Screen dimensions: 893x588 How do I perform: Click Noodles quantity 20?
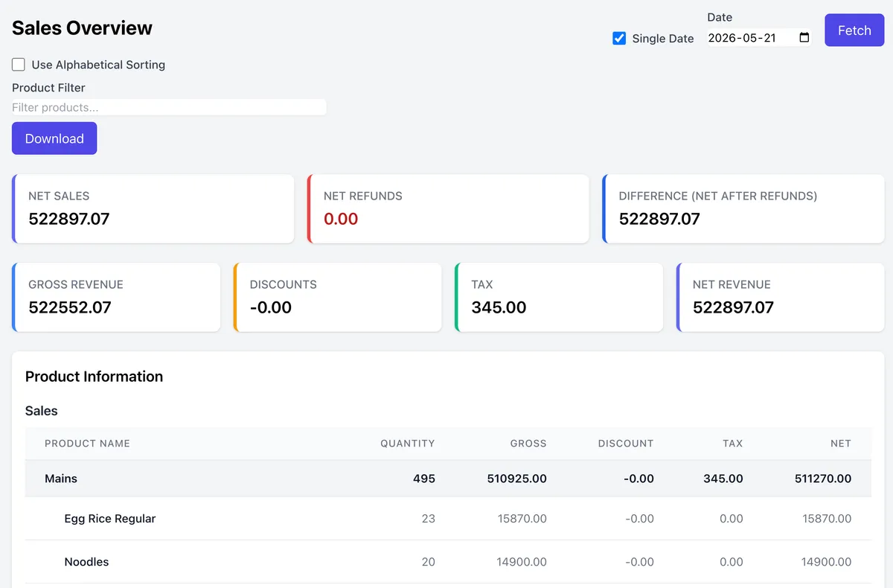click(x=429, y=562)
